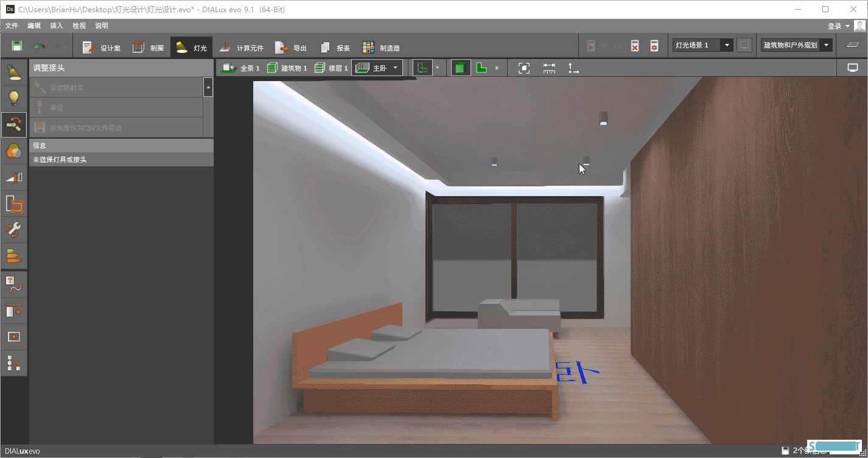This screenshot has height=458, width=868.
Task: Switch to 建筑物 1 building view
Action: coord(287,68)
